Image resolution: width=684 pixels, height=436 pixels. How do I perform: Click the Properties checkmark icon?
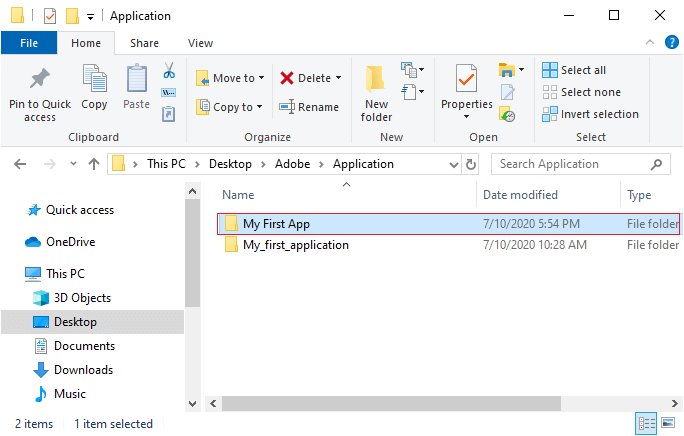coord(466,78)
